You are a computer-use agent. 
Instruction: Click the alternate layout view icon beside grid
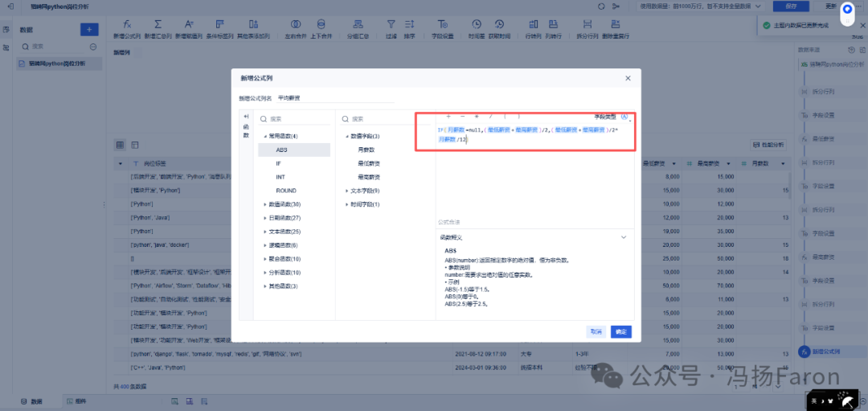click(x=135, y=145)
